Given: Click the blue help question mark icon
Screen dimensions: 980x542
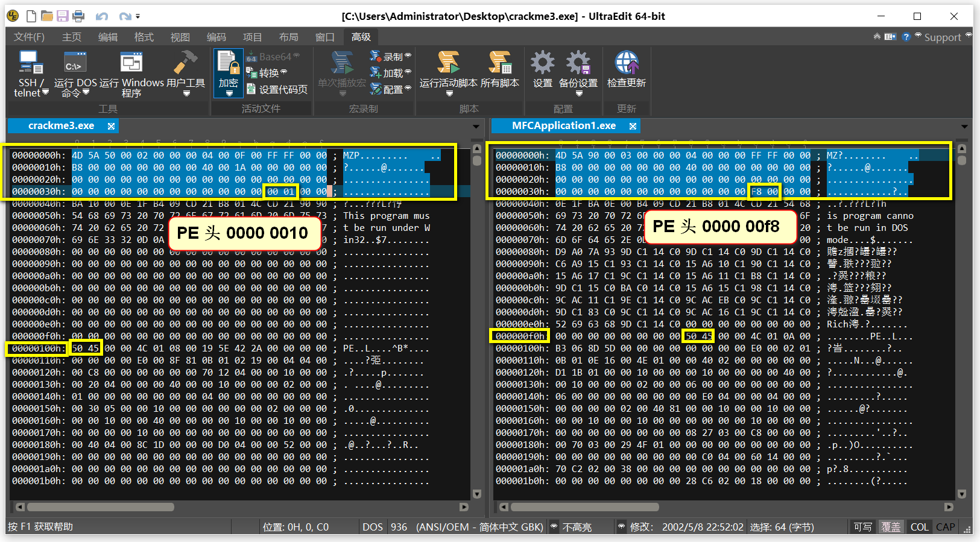Looking at the screenshot, I should [906, 37].
